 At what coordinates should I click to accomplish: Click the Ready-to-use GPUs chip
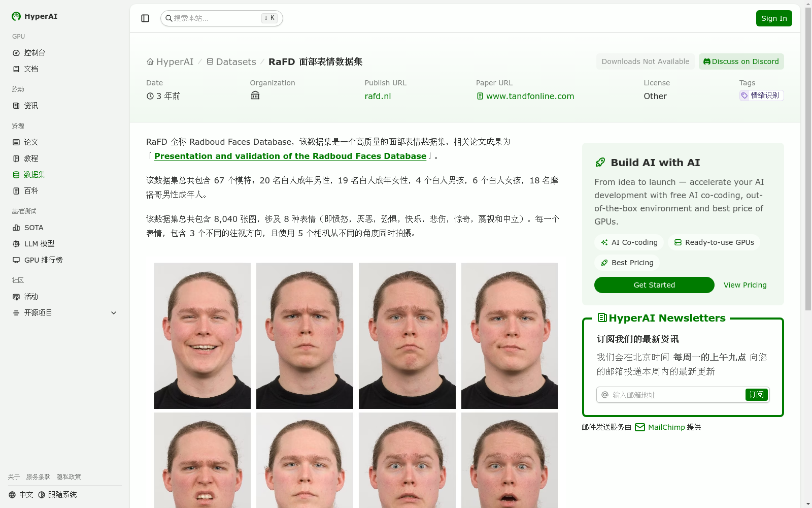pyautogui.click(x=714, y=242)
